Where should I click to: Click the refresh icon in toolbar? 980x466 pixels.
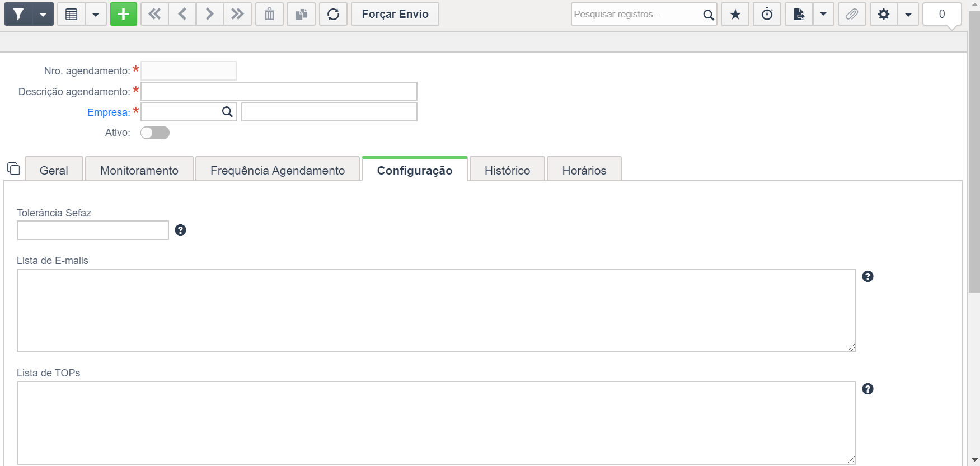tap(333, 14)
